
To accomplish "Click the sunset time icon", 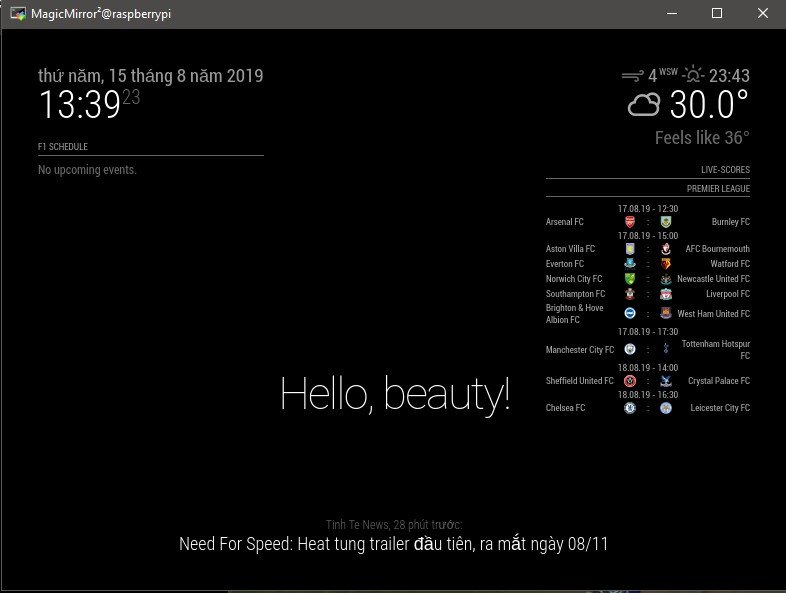I will click(693, 76).
